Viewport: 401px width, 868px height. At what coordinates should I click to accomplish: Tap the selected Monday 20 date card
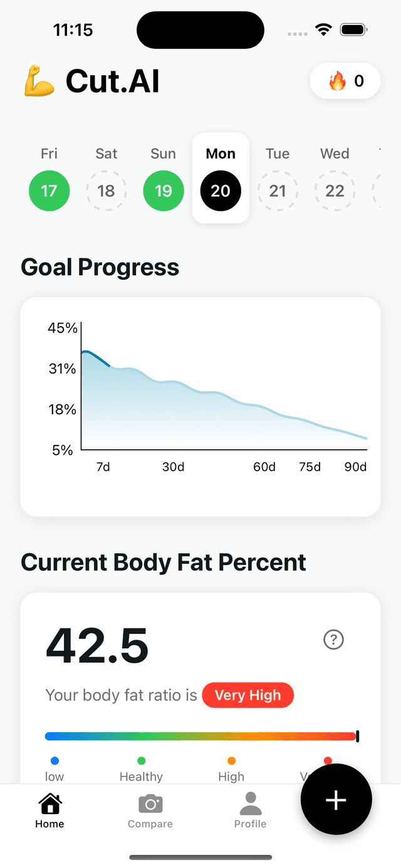(x=221, y=178)
